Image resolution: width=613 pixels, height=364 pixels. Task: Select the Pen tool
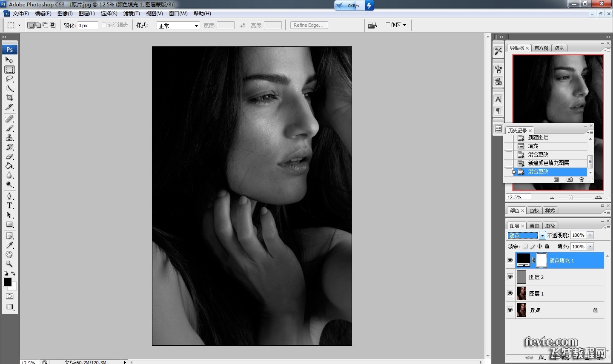(x=9, y=196)
